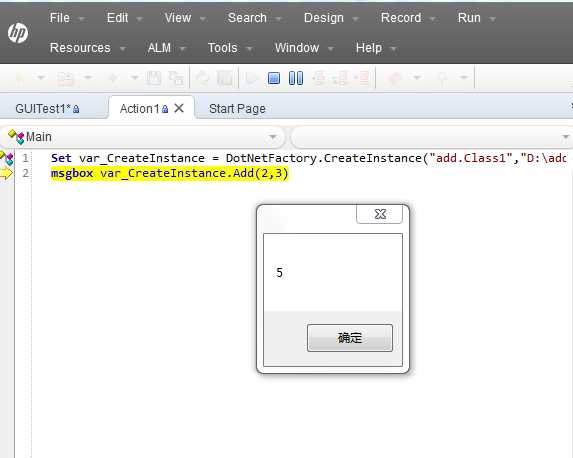Stop the running test session
This screenshot has width=573, height=458.
(274, 78)
